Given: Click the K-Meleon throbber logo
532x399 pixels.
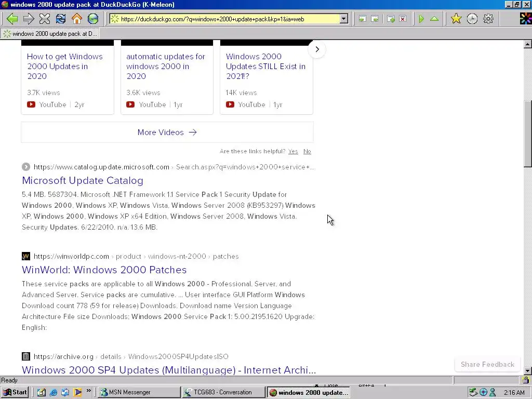Looking at the screenshot, I should coord(526,19).
